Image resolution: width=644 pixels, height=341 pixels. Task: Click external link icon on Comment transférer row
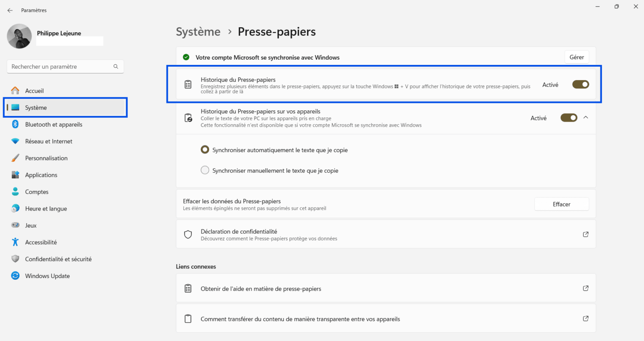click(x=586, y=318)
